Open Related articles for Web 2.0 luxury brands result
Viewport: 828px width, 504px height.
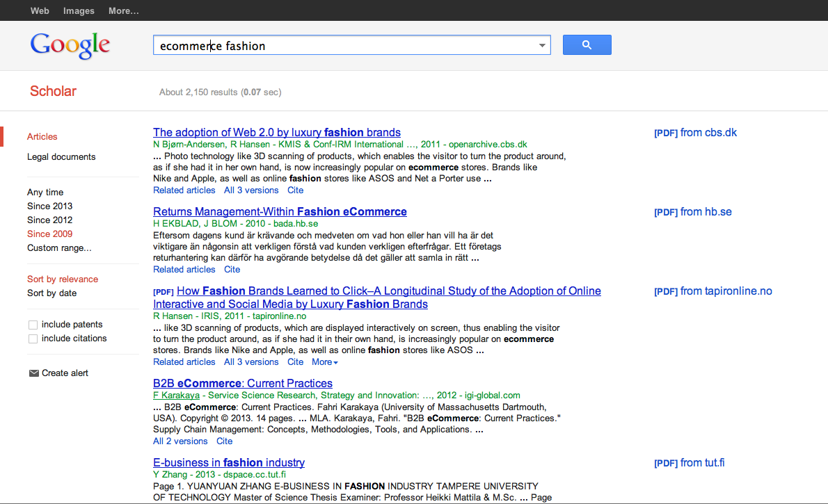pyautogui.click(x=184, y=190)
